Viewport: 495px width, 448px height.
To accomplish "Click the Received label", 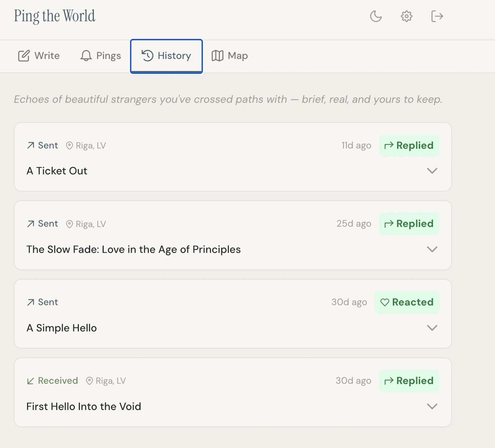I will click(58, 381).
